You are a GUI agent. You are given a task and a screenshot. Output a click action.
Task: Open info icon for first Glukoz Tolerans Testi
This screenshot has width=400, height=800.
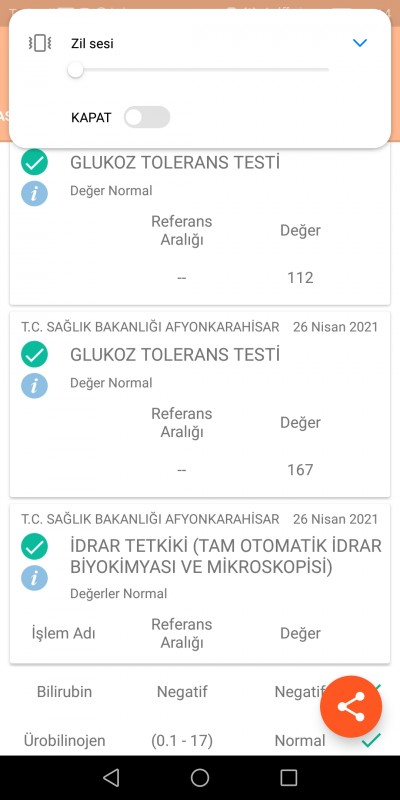click(34, 193)
